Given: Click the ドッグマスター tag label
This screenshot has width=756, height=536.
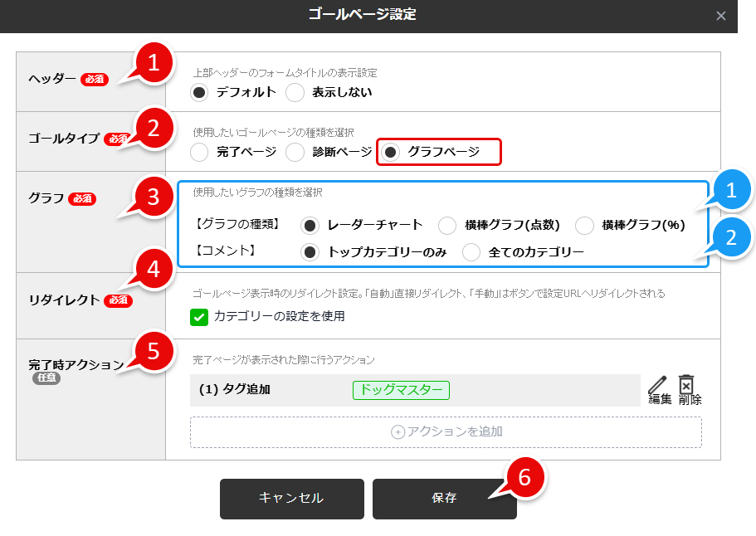Looking at the screenshot, I should 399,390.
